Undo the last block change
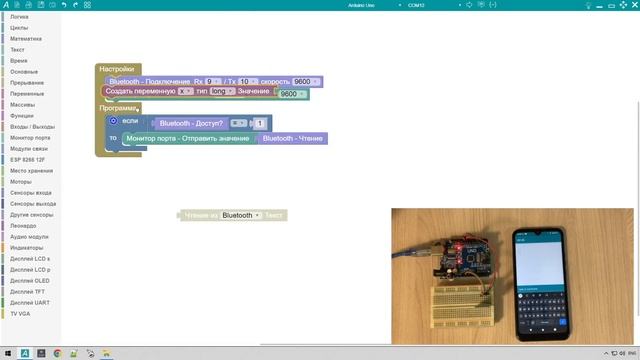640x360 pixels. tap(64, 5)
